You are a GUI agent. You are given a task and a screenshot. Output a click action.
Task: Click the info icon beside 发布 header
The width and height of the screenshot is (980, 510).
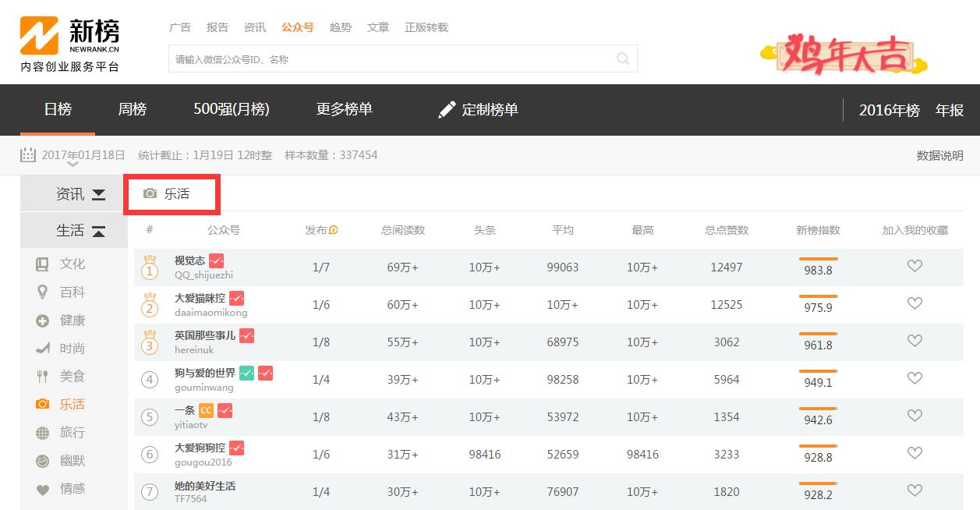[334, 230]
